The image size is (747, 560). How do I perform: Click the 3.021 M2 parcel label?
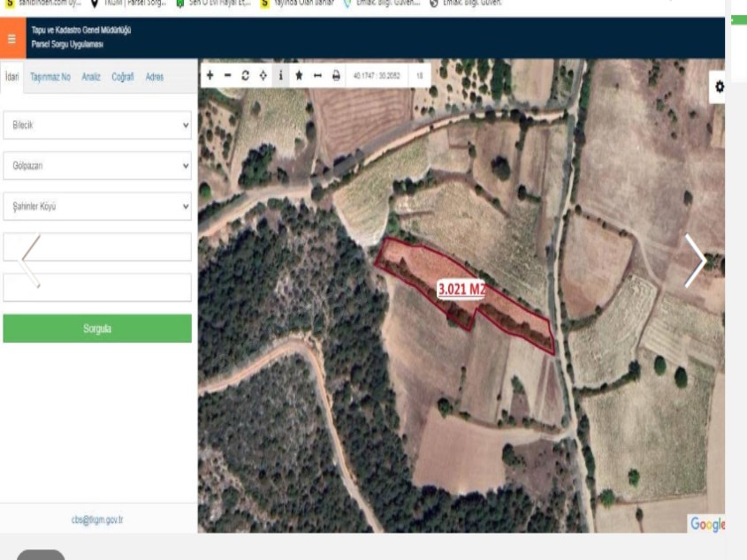(462, 289)
